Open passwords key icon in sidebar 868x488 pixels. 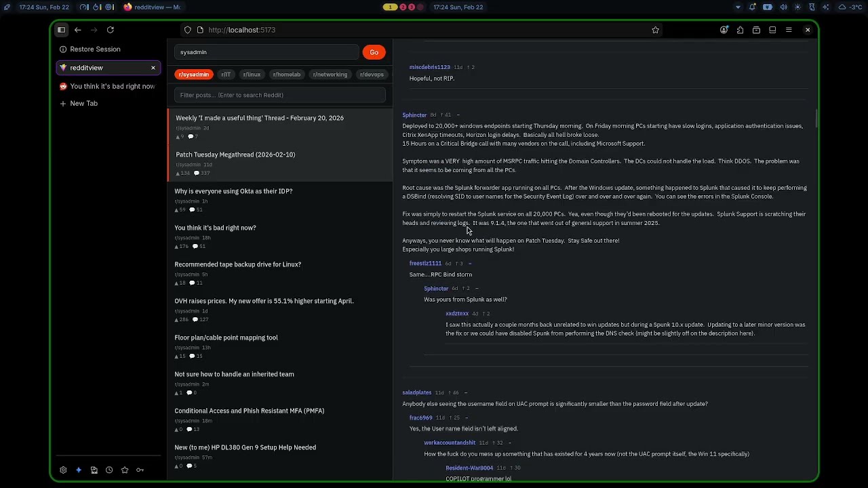[140, 470]
